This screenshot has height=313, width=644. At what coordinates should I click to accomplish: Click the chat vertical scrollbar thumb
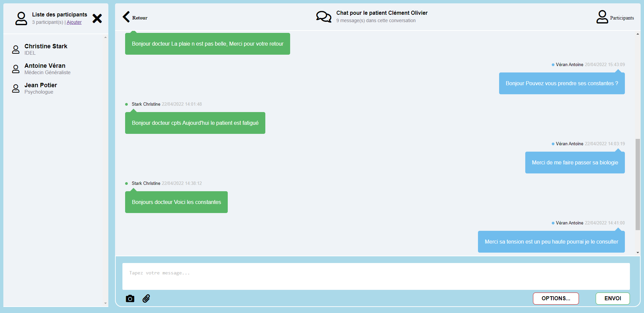point(638,185)
